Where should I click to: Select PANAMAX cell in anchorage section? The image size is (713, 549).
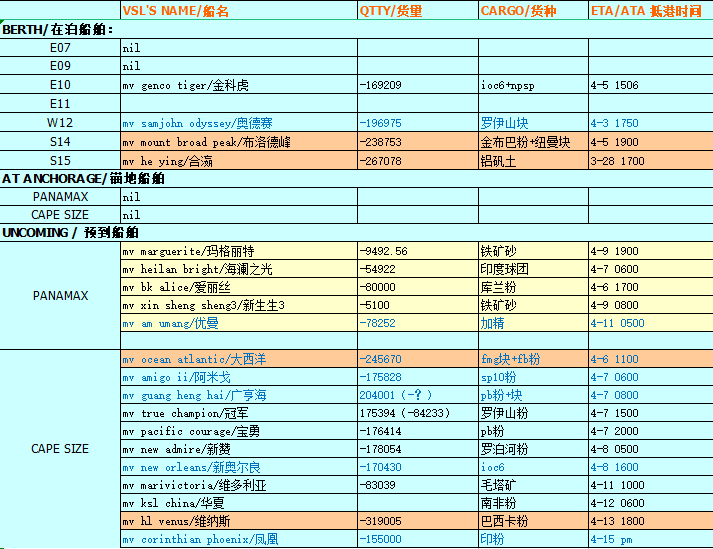(60, 196)
